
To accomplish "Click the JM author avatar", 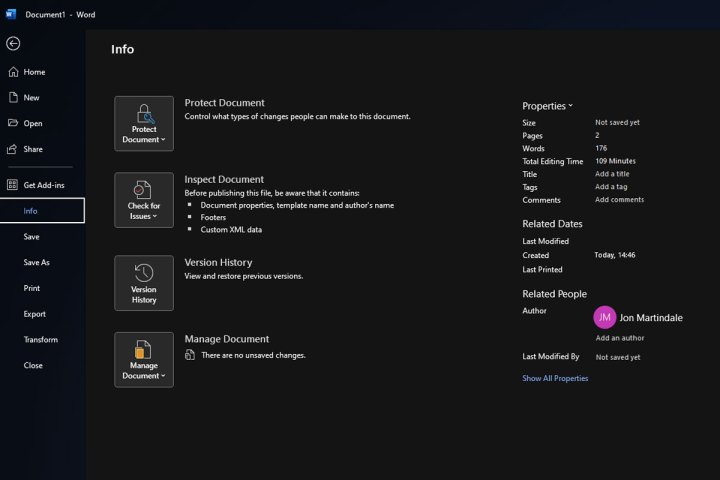I will coord(604,317).
